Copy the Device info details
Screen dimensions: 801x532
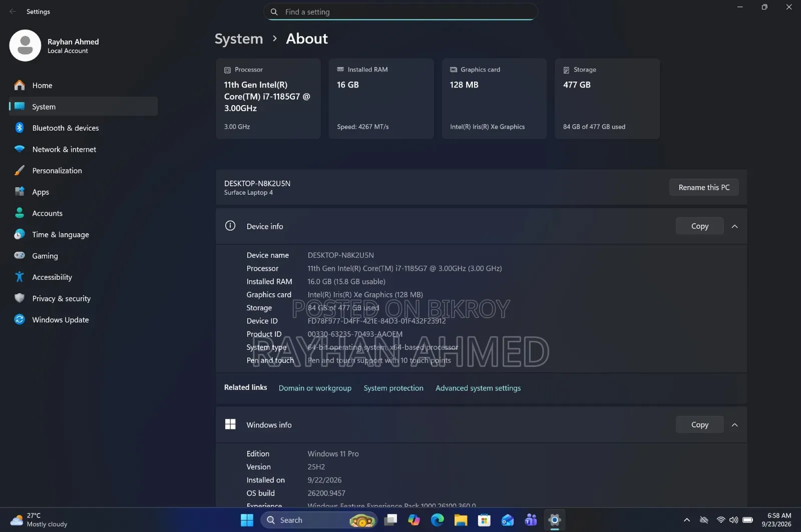(x=699, y=226)
